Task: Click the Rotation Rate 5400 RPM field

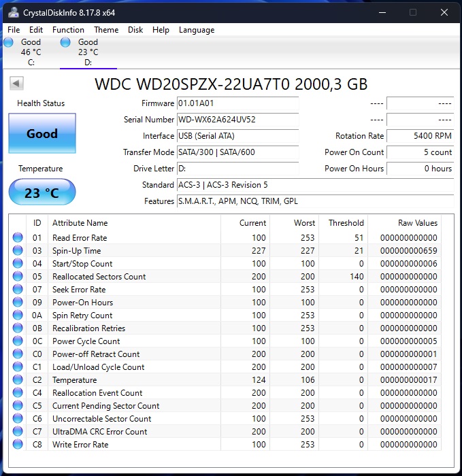Action: (420, 136)
